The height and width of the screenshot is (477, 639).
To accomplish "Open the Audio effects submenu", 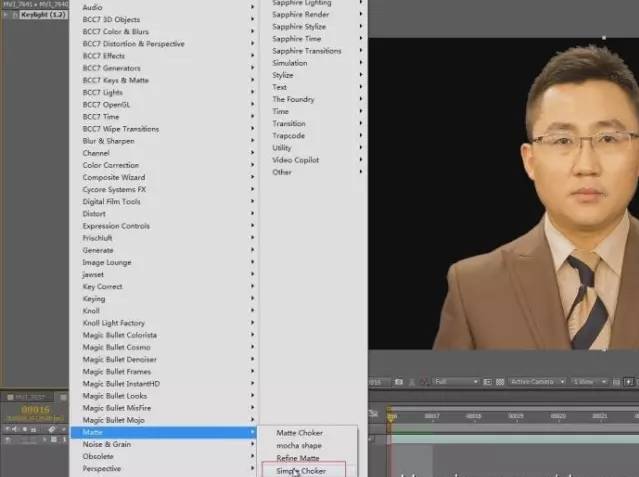I will point(163,7).
